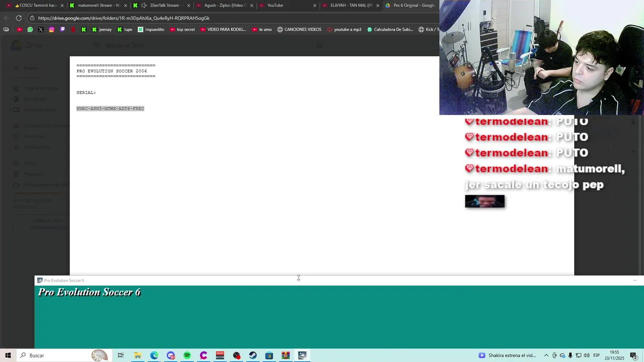Click the highlighted serial key text

pyautogui.click(x=110, y=109)
